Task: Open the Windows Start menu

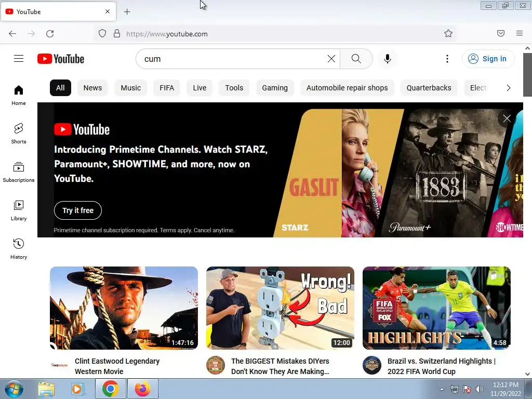Action: tap(14, 389)
